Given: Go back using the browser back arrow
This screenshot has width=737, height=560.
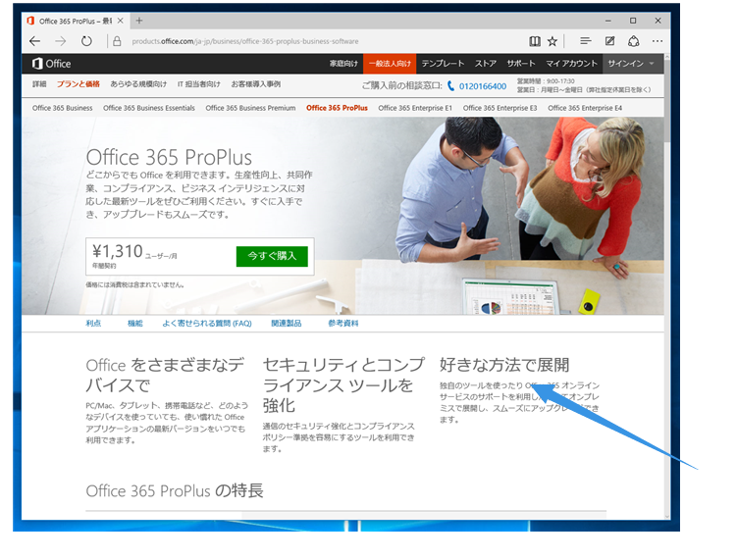Looking at the screenshot, I should point(34,41).
